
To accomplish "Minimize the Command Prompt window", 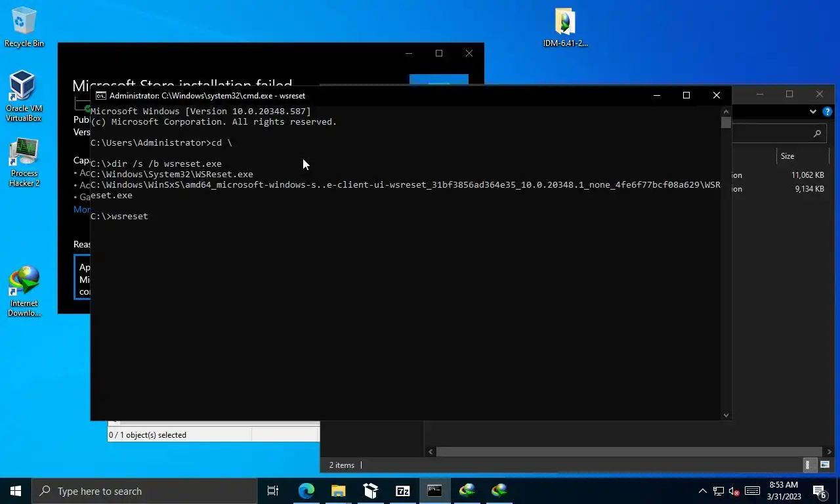I will pos(656,95).
